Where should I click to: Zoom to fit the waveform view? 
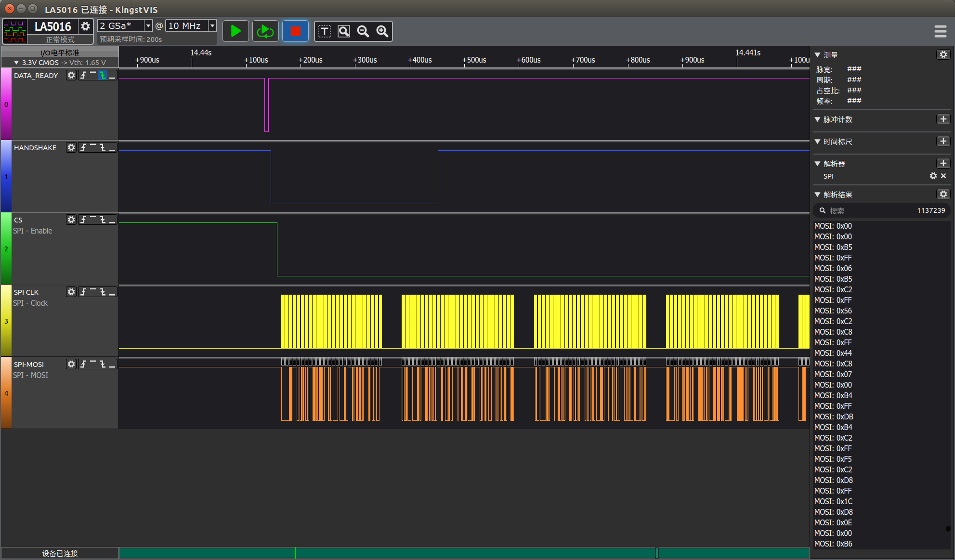coord(344,31)
